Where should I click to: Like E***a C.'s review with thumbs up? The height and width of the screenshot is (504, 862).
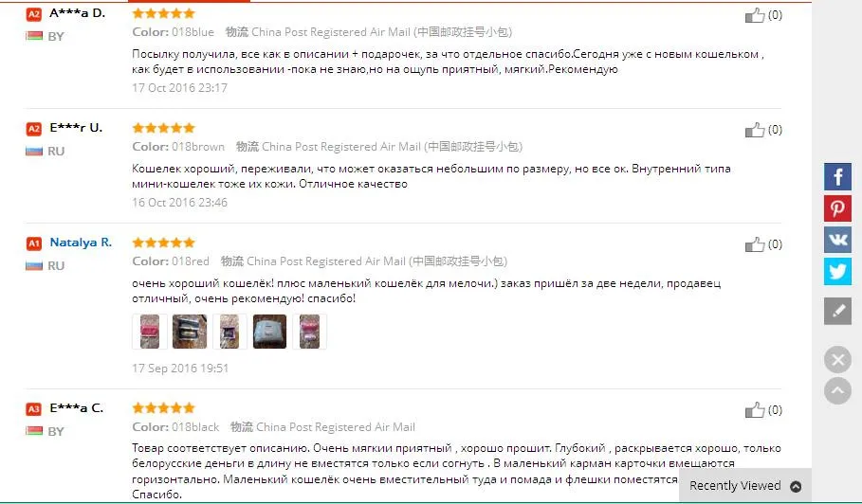(755, 409)
